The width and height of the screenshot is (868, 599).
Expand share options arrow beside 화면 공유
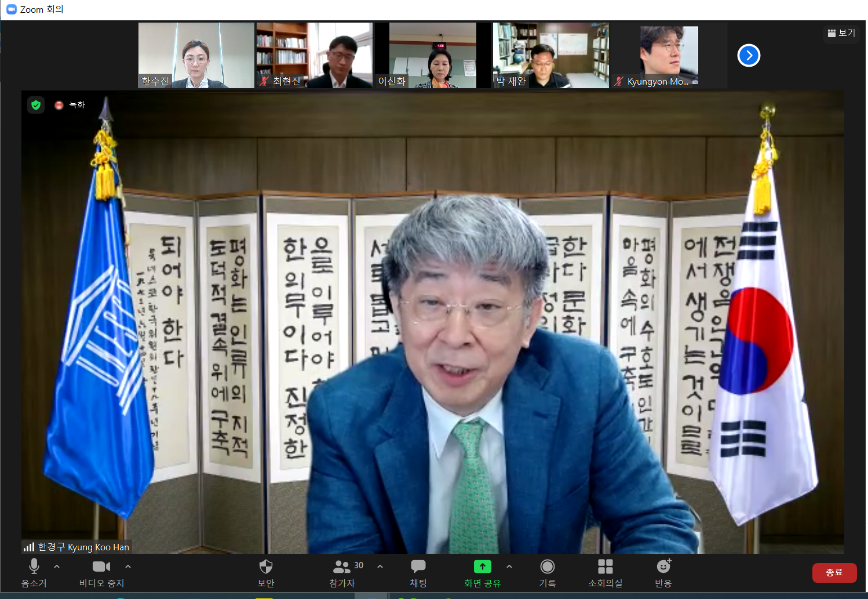pyautogui.click(x=509, y=567)
